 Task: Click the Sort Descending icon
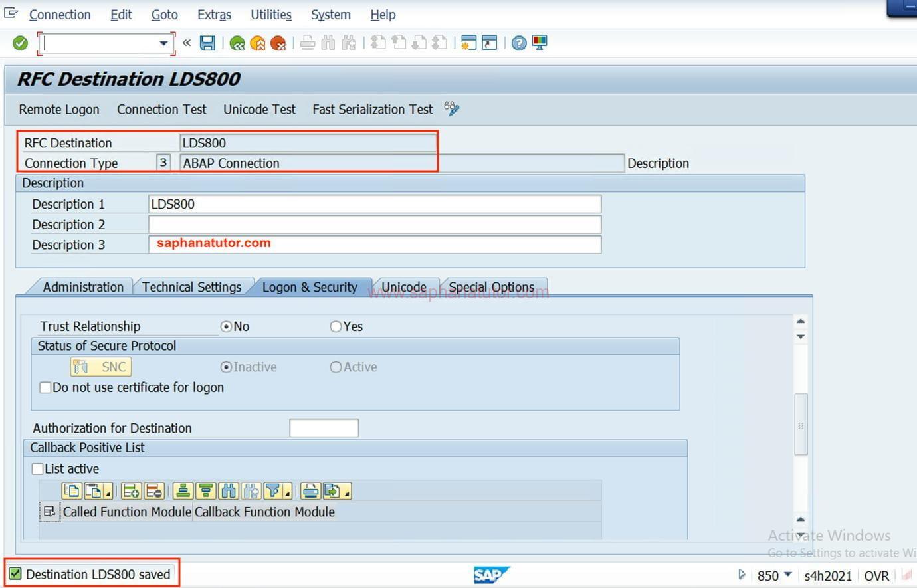click(x=206, y=491)
